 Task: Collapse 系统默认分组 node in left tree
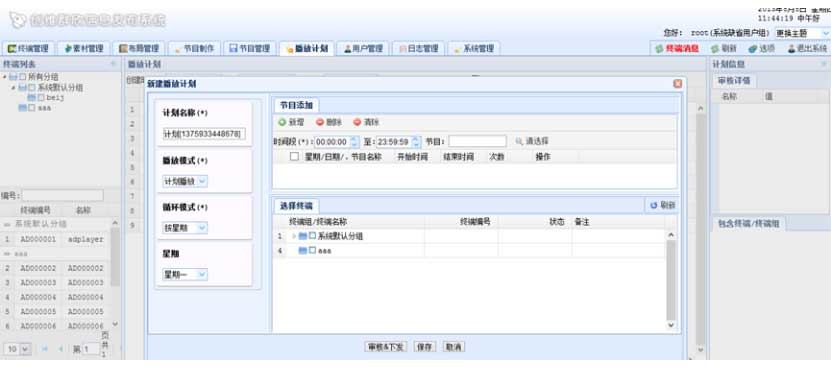[13, 88]
